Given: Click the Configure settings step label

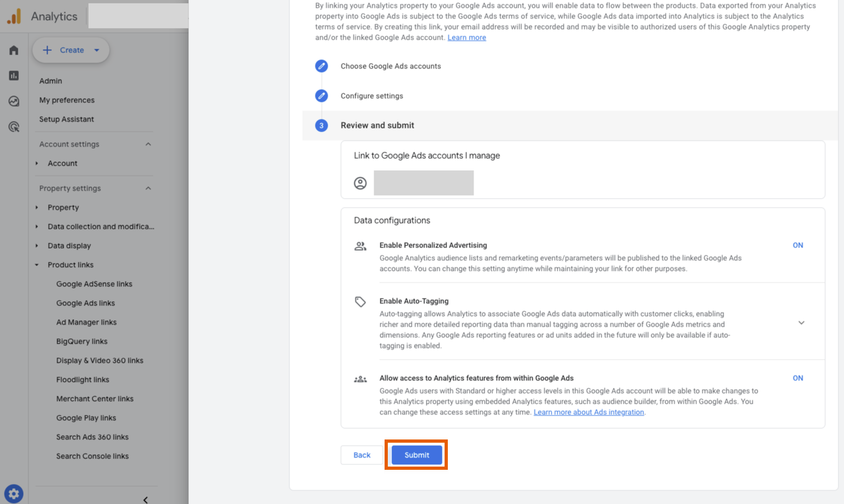Looking at the screenshot, I should pyautogui.click(x=372, y=96).
